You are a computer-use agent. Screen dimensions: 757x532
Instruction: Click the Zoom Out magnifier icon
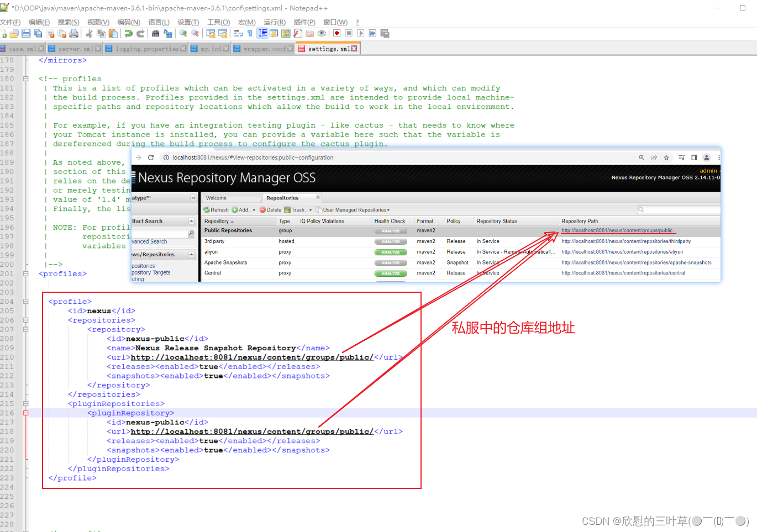[194, 33]
